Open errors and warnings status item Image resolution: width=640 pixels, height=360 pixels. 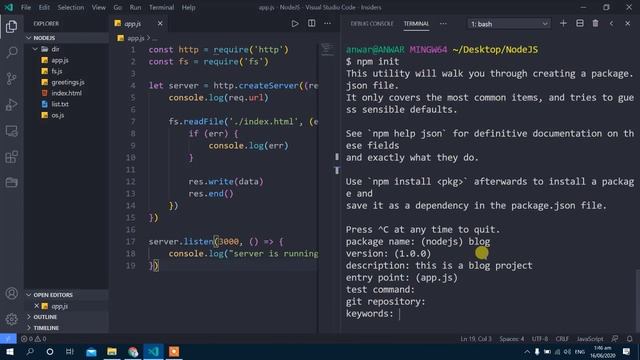pos(33,339)
